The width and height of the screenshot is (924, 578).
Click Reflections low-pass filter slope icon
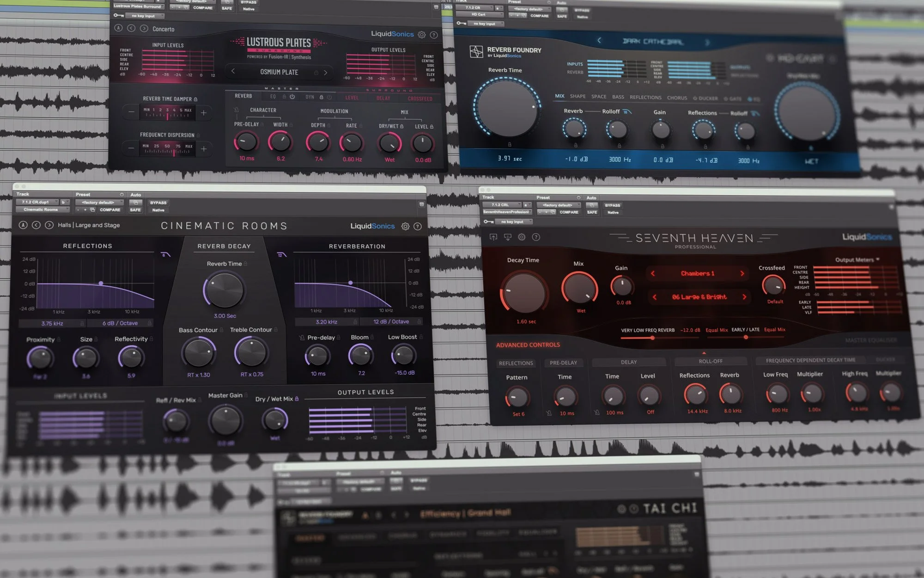165,255
